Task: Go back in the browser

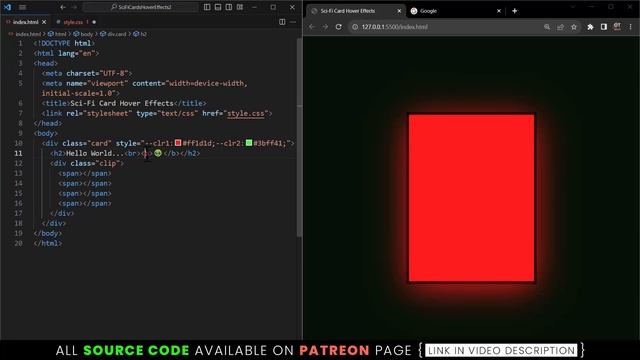Action: [x=312, y=27]
